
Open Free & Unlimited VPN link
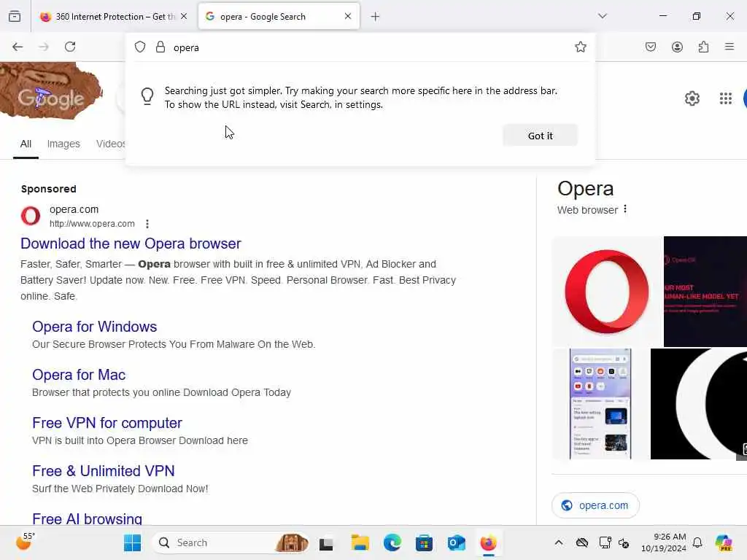point(104,471)
